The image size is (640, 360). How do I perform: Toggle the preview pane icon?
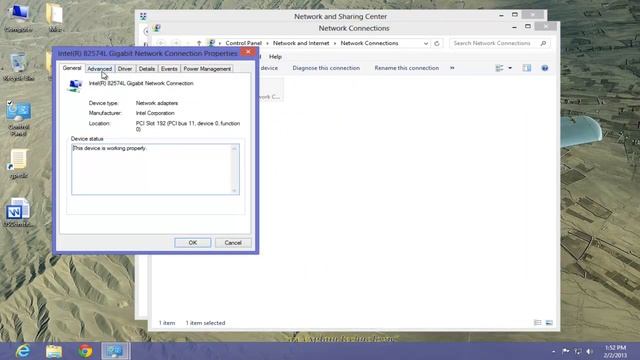coord(527,68)
